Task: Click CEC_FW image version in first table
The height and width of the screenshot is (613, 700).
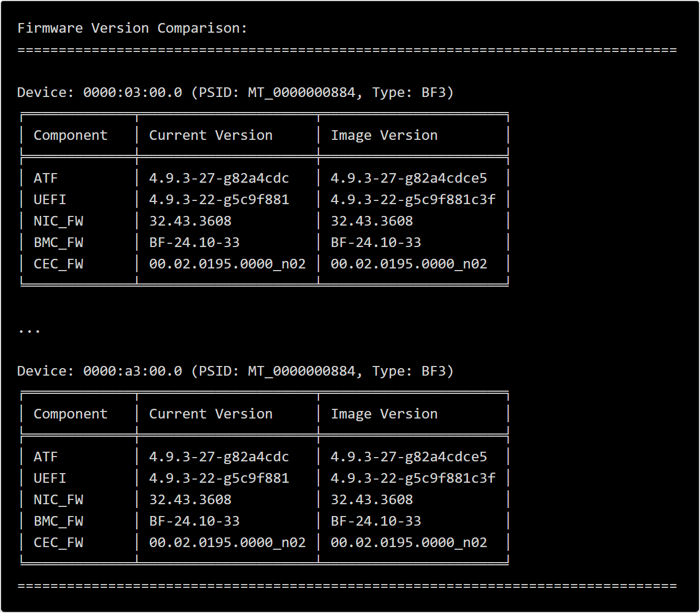Action: (x=408, y=264)
